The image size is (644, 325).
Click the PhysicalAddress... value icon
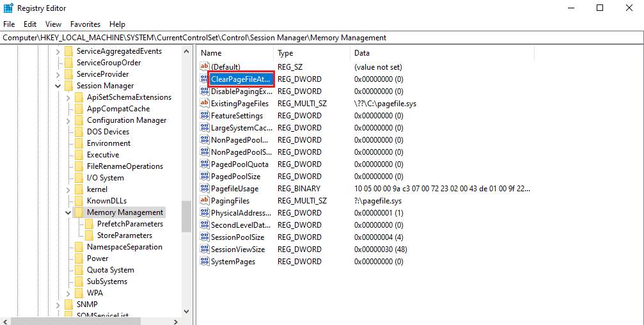204,213
